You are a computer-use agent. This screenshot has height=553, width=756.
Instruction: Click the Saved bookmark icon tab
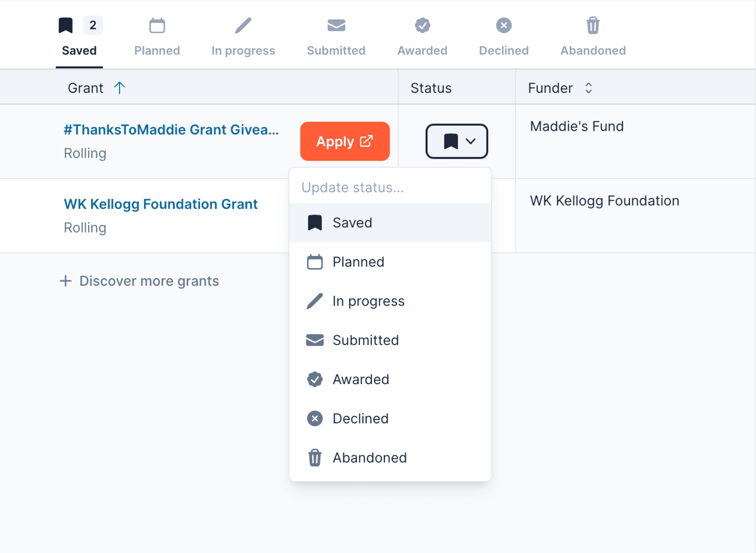tap(66, 25)
